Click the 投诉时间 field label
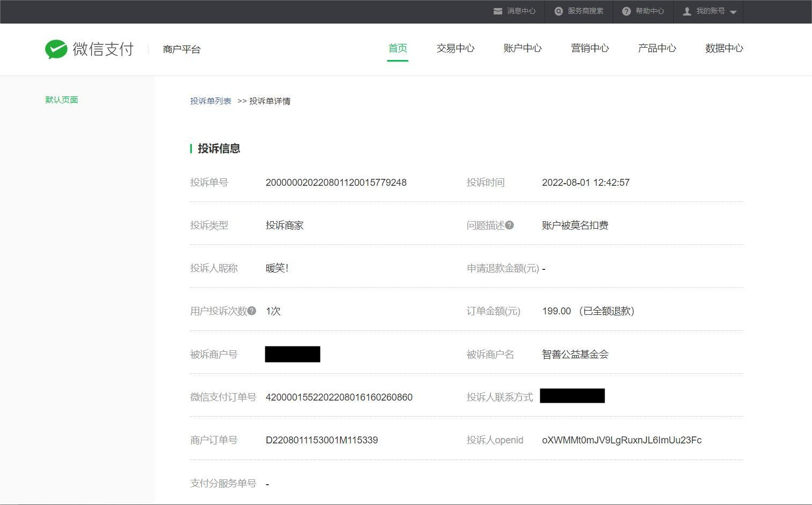Image resolution: width=812 pixels, height=505 pixels. [486, 183]
